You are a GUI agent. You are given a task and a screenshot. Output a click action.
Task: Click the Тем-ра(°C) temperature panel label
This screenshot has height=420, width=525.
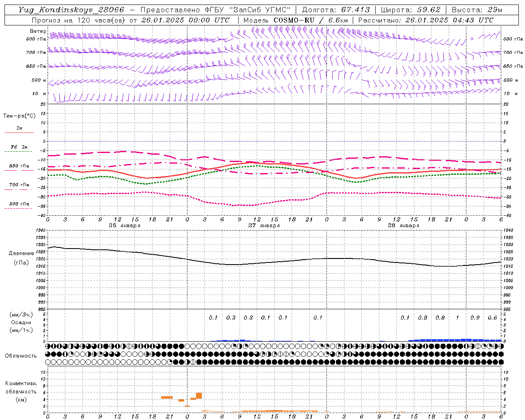tap(19, 116)
